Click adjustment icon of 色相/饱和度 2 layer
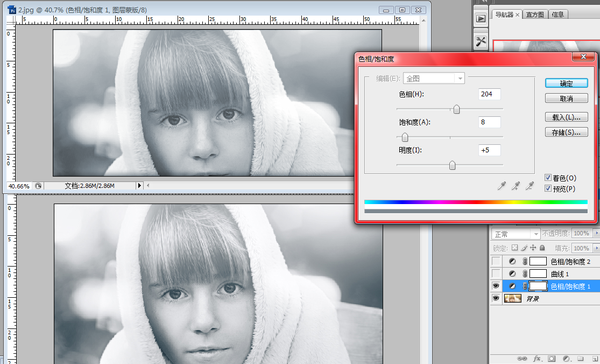Screen dimensions: 600x364 (512, 261)
